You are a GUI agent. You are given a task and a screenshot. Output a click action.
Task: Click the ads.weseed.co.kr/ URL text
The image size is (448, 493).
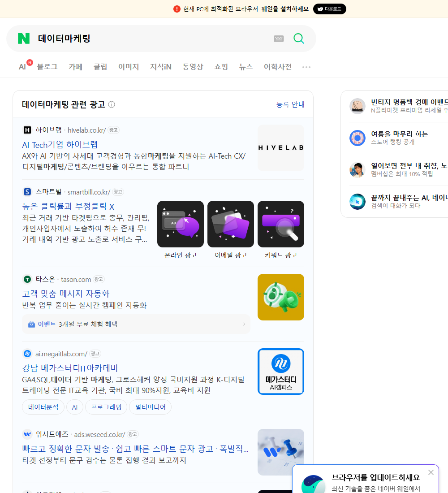point(99,435)
